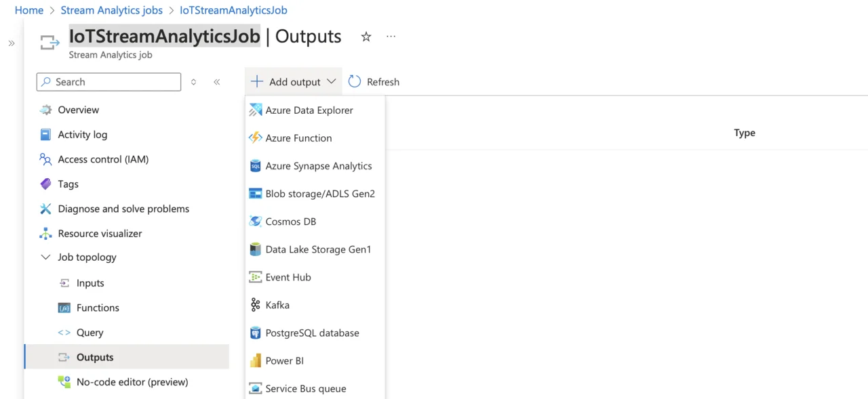Expand the portal menu with double arrow
The width and height of the screenshot is (868, 399).
(12, 43)
